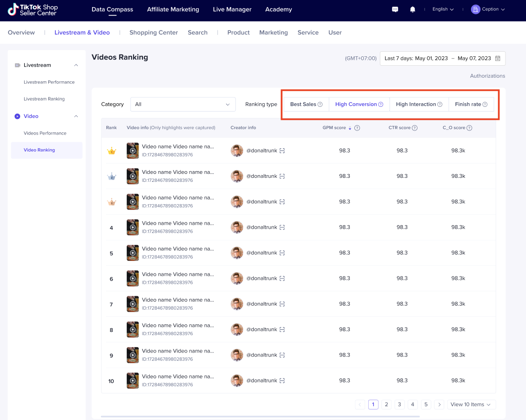
Task: Collapse the Livestream sidebar section
Action: point(76,65)
